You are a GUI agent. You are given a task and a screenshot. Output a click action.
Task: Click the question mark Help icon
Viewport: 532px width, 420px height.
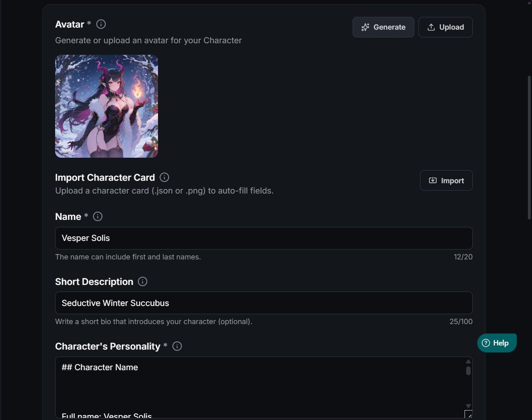pos(486,343)
